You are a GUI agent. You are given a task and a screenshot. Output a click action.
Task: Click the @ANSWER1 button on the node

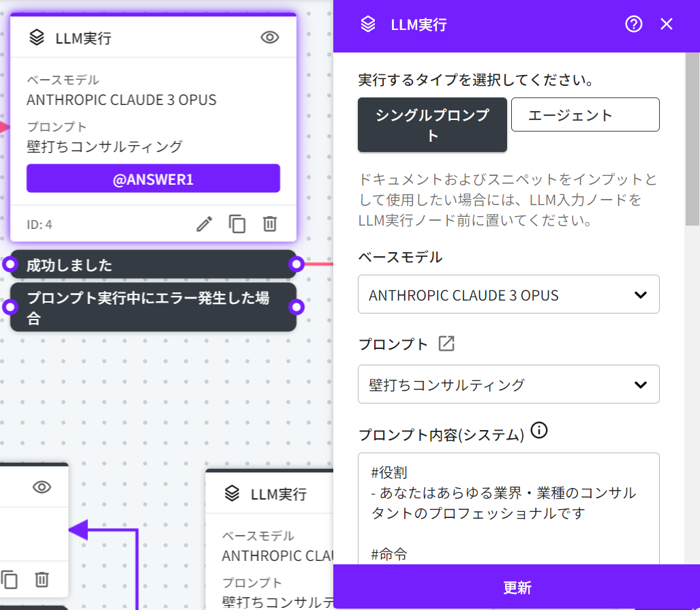(153, 179)
